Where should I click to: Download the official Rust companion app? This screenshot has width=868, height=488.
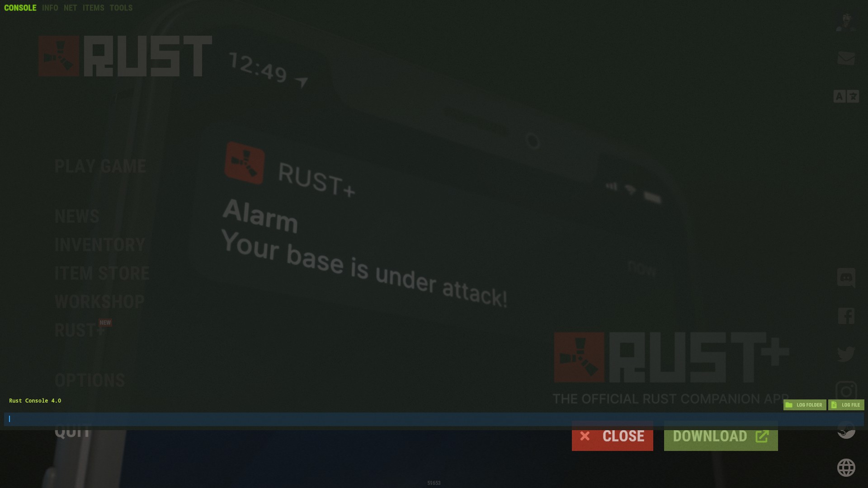click(x=721, y=436)
